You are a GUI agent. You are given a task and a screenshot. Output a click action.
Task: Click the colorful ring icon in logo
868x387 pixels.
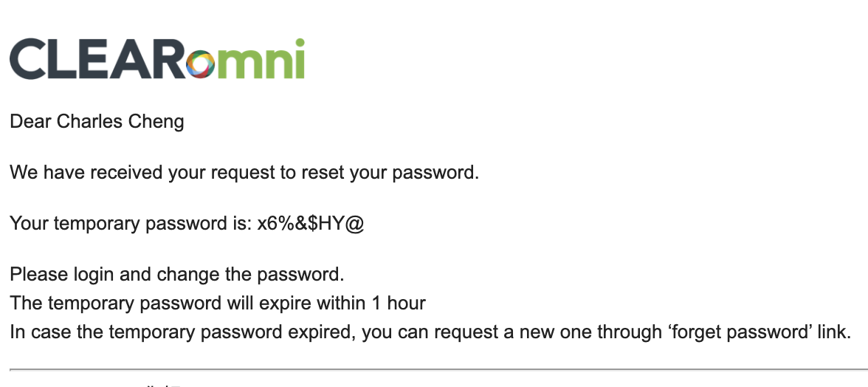(200, 64)
